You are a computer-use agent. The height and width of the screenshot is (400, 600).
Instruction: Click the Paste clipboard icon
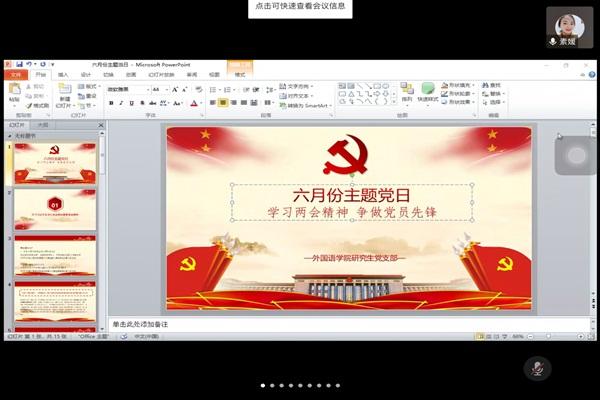click(x=14, y=89)
